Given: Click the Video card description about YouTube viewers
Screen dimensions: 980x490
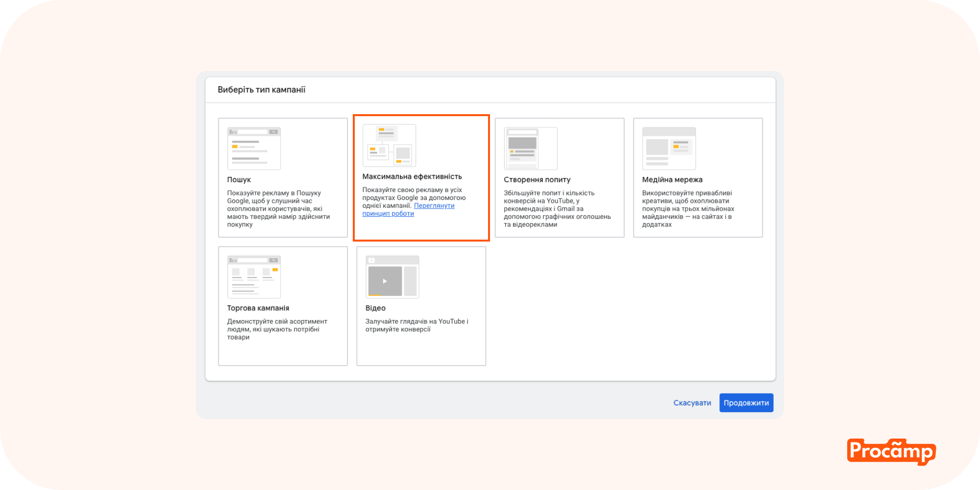Looking at the screenshot, I should (x=416, y=325).
